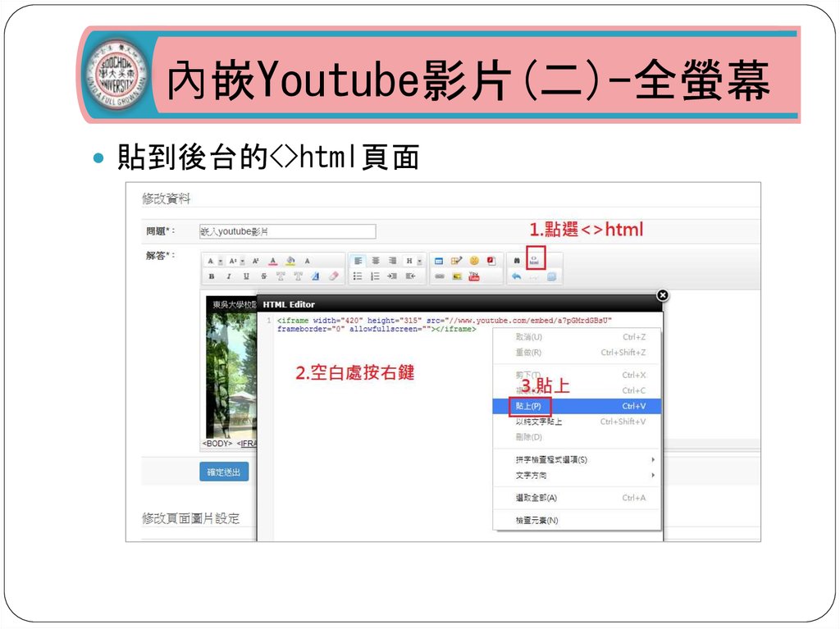
Task: Click the 修改頁面圖片設定 heading
Action: 190,518
